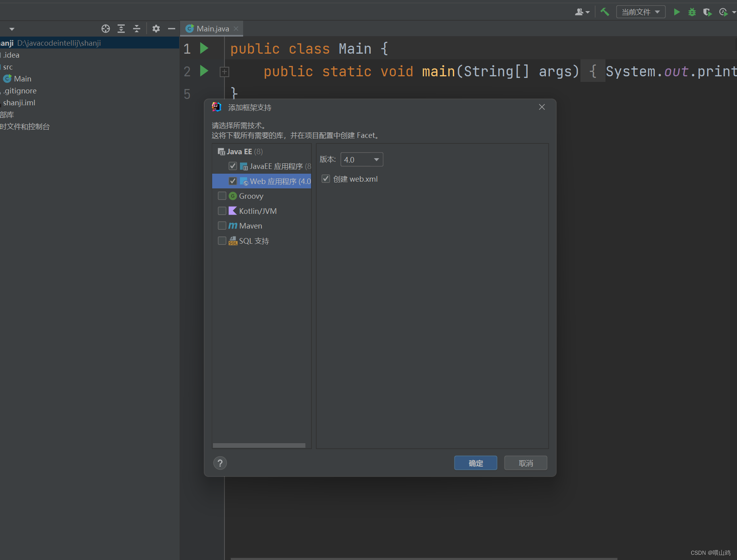
Task: Open the 当前文件 run configuration dropdown
Action: pos(640,12)
